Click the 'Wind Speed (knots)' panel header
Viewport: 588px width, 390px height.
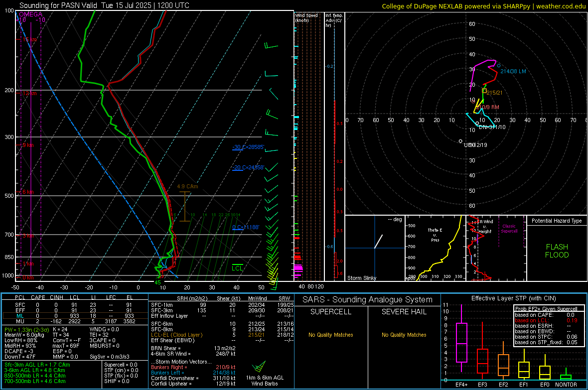pyautogui.click(x=306, y=17)
